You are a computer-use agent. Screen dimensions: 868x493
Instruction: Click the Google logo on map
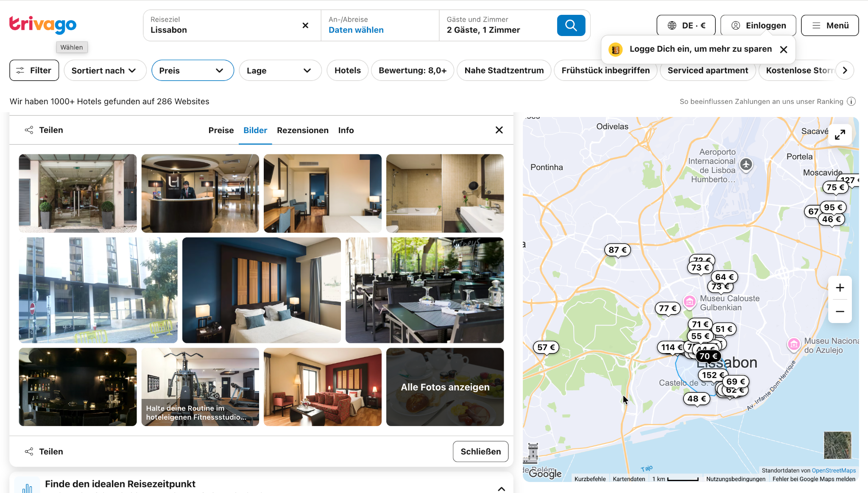[545, 474]
